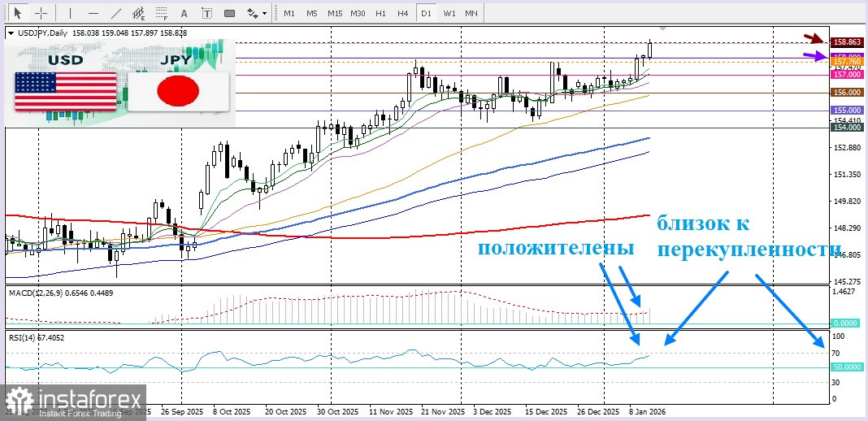Click the violet 155.000 level label
868x421 pixels.
[846, 110]
